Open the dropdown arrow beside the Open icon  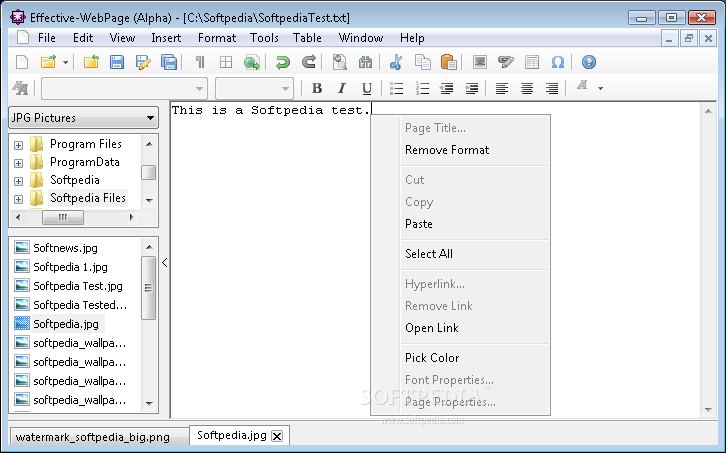point(65,62)
